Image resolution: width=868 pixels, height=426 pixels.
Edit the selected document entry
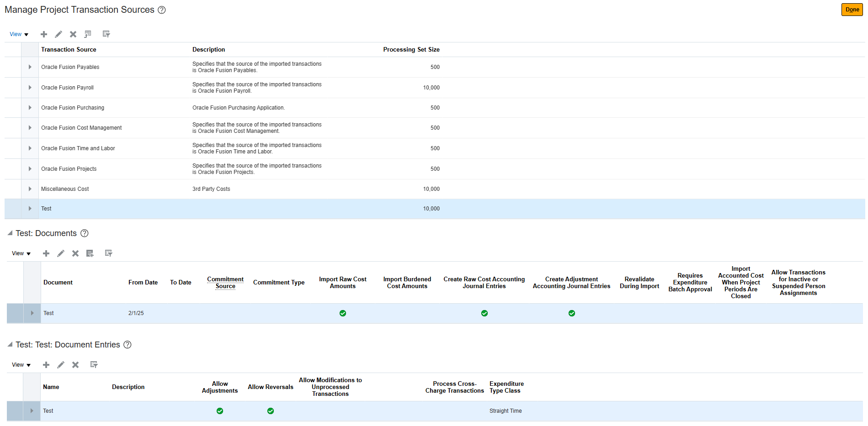(x=61, y=365)
